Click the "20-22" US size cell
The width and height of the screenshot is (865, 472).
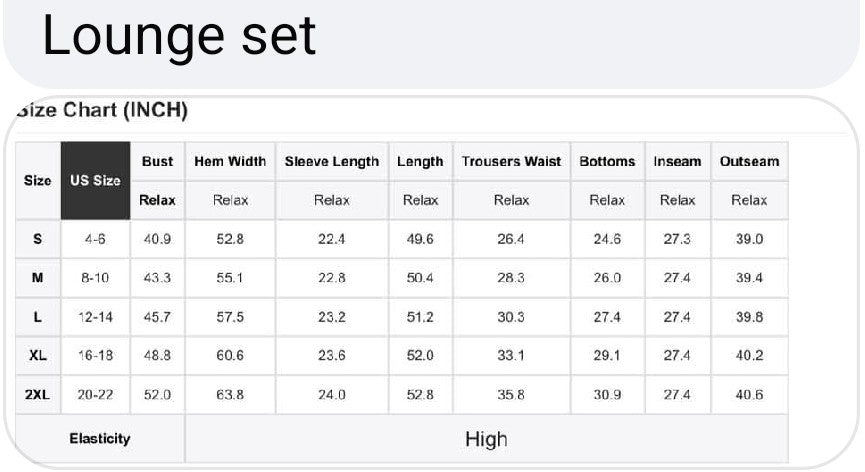[x=95, y=395]
